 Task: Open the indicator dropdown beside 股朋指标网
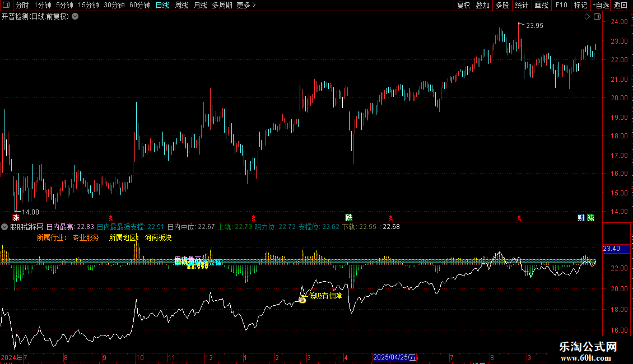click(x=4, y=227)
